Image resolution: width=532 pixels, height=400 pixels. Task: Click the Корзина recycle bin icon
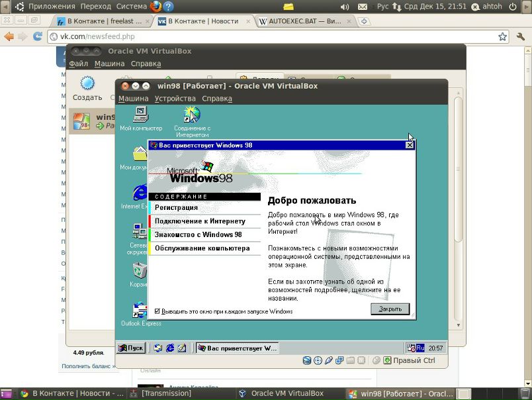(x=140, y=272)
